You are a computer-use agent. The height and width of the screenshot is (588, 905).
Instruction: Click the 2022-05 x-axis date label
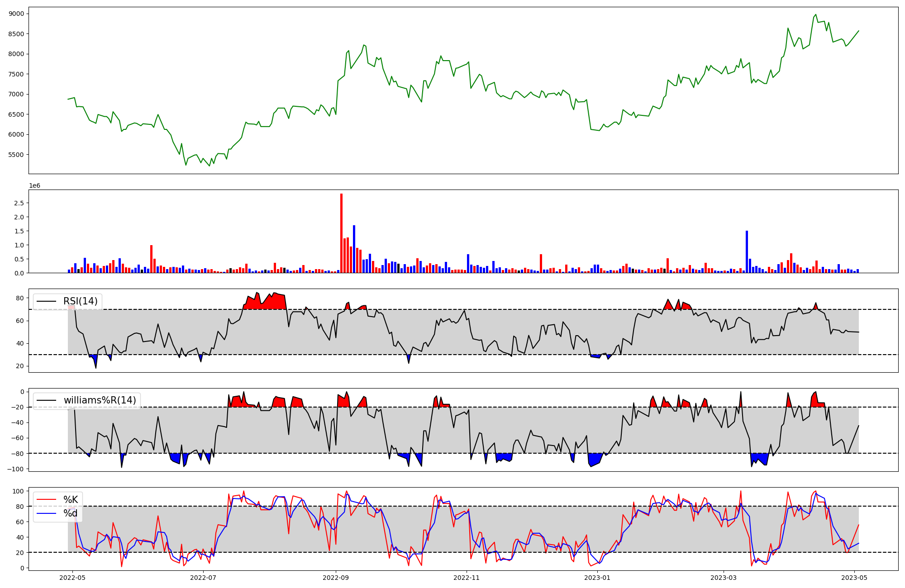coord(72,578)
